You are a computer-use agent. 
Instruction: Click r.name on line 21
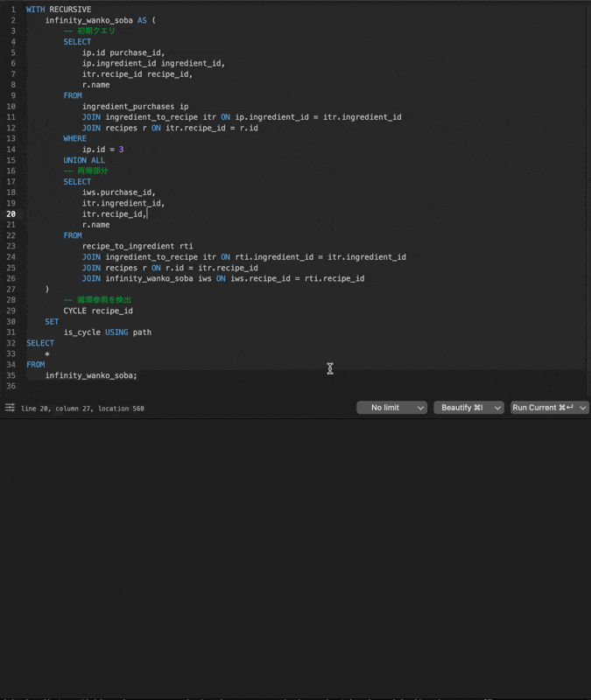[x=96, y=225]
